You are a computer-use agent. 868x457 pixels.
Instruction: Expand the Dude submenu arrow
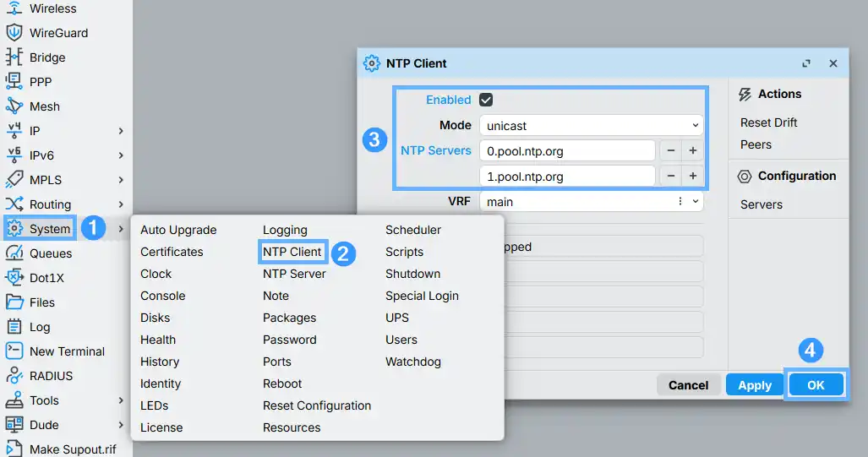(x=121, y=424)
